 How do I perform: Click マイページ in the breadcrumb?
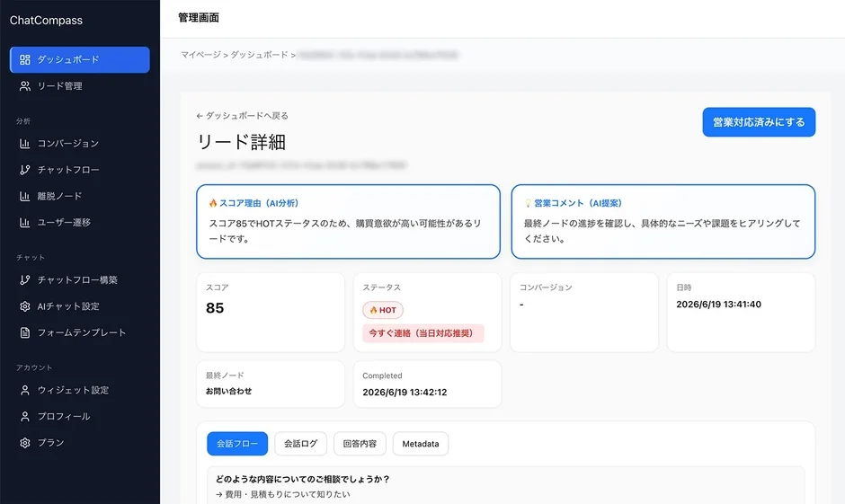[x=201, y=55]
